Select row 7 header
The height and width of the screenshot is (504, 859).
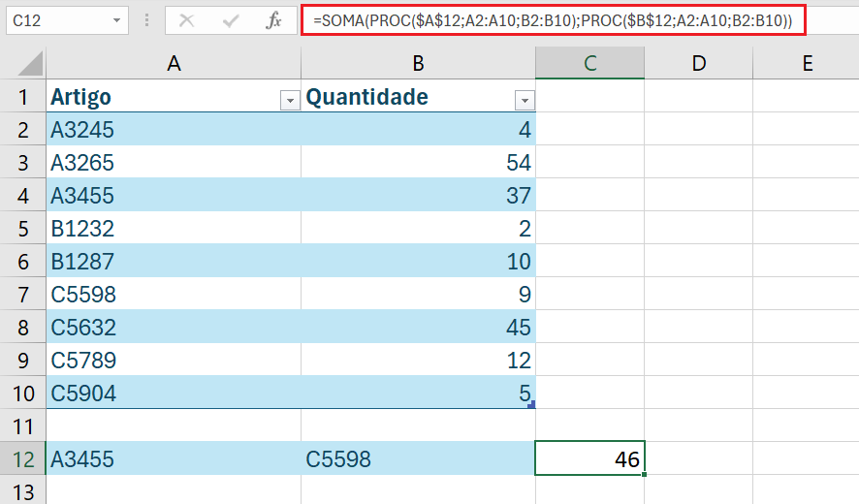(x=23, y=295)
